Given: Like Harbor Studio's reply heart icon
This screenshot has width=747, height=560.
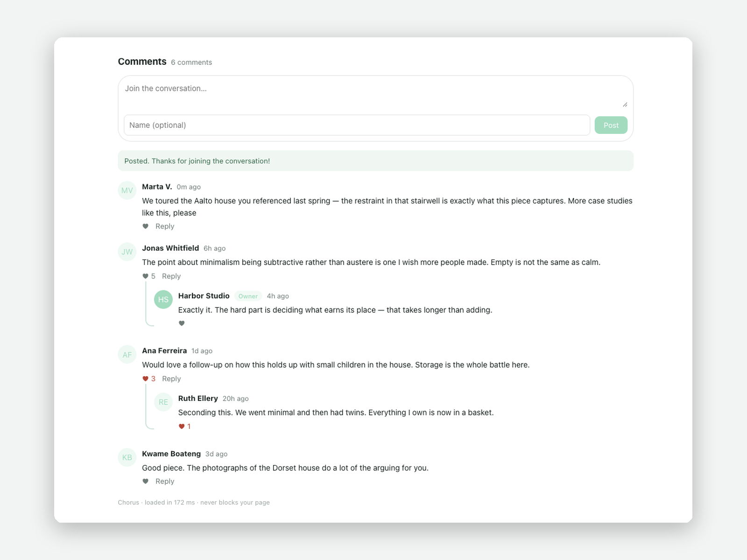Looking at the screenshot, I should click(182, 323).
